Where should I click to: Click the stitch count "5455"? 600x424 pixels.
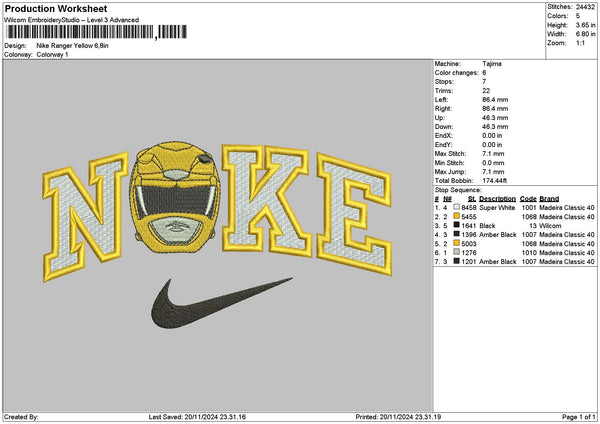coord(469,217)
